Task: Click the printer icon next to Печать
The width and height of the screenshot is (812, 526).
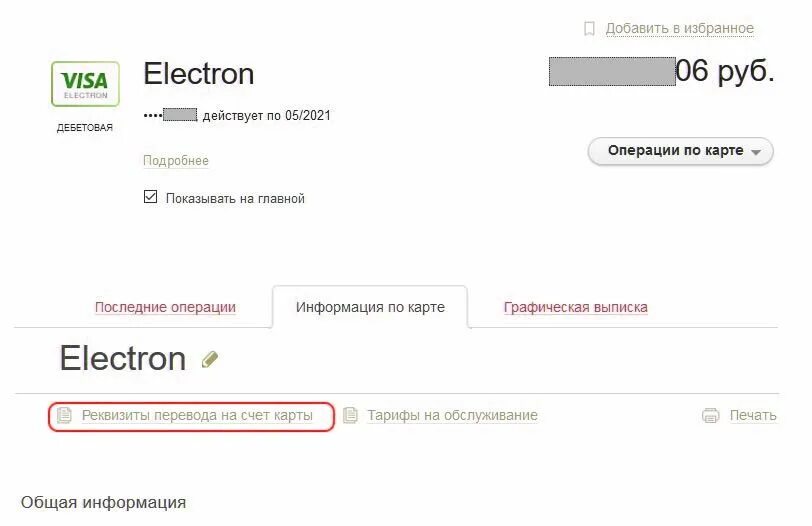Action: coord(710,415)
